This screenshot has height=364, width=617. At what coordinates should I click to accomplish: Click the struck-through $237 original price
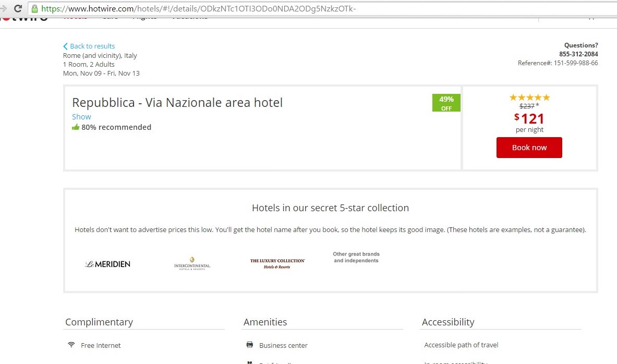point(527,106)
